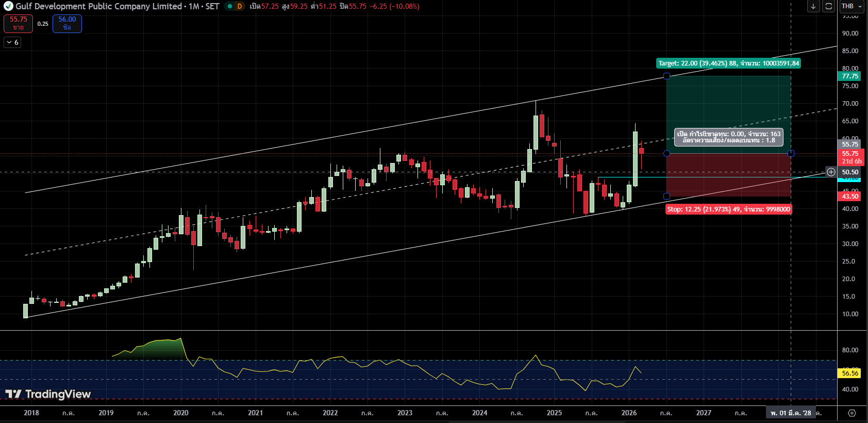The height and width of the screenshot is (423, 868).
Task: Click the 51.25 low price value in the header
Action: pyautogui.click(x=327, y=6)
